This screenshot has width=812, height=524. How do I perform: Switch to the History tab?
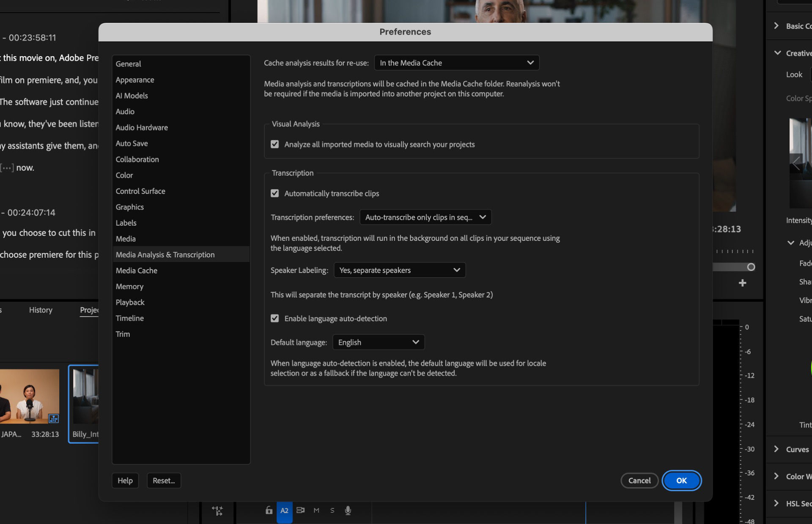tap(41, 310)
